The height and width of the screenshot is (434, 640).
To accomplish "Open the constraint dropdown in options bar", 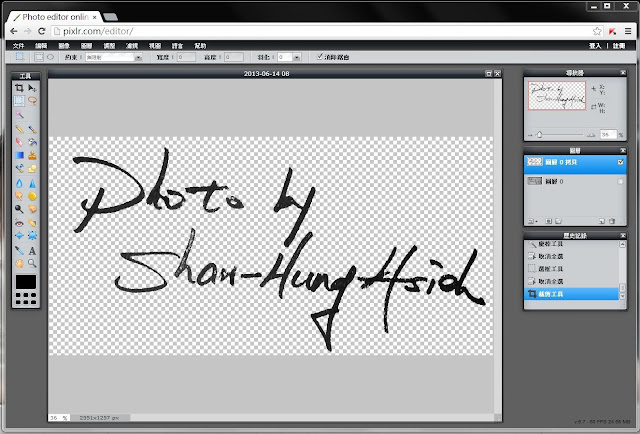I will [138, 58].
